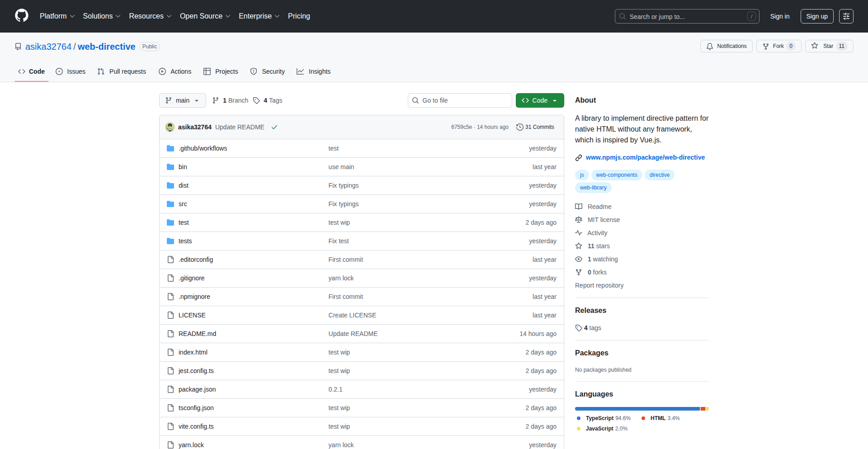Click the web-components topic tag
The image size is (868, 449).
tap(616, 175)
